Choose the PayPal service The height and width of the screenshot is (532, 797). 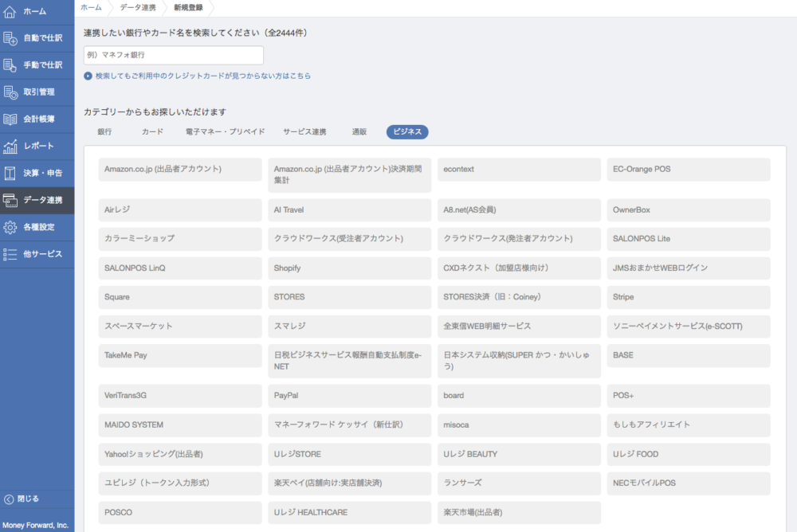pyautogui.click(x=350, y=396)
